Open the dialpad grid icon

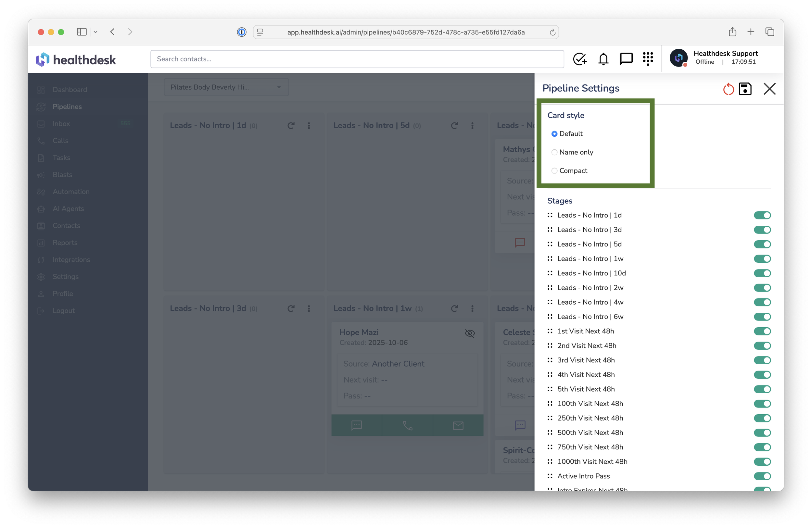click(648, 59)
